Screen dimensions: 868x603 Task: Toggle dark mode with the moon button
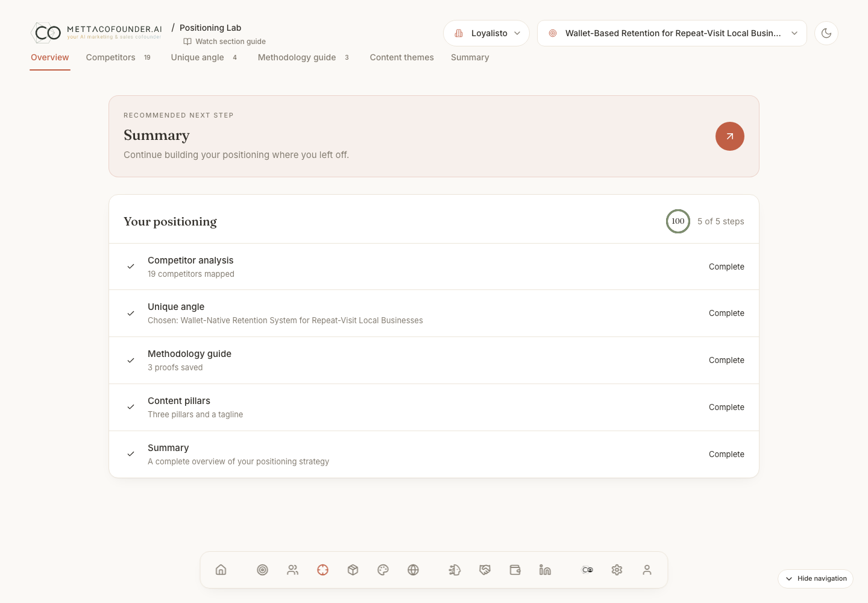pos(826,33)
